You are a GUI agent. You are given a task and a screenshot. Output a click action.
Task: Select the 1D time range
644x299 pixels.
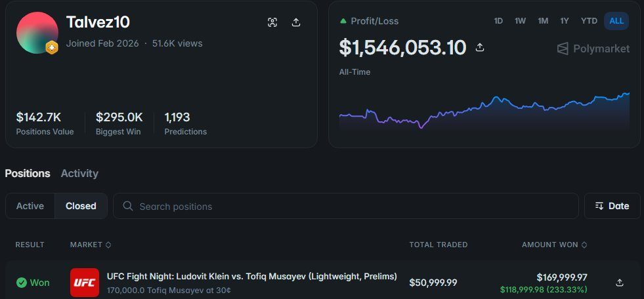point(498,21)
